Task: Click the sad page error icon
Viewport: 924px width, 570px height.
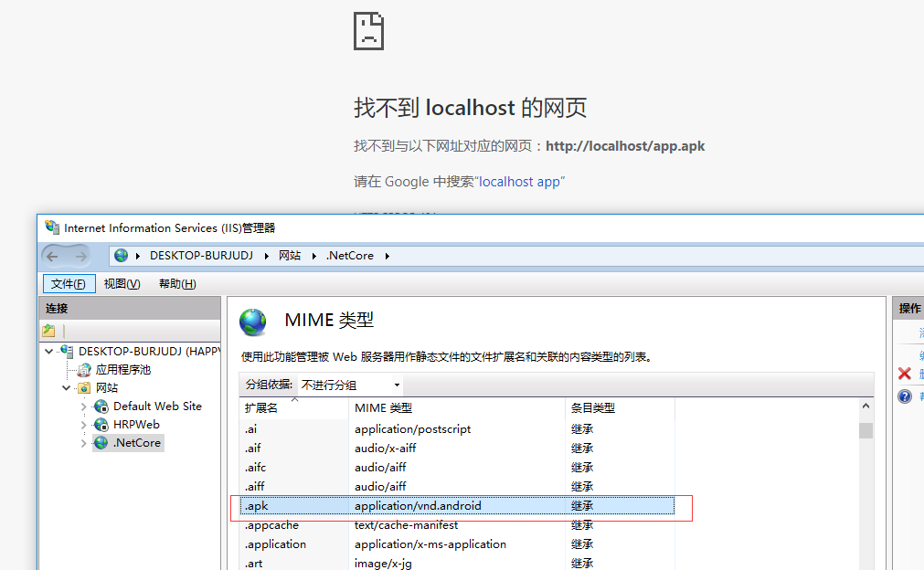Action: click(369, 31)
